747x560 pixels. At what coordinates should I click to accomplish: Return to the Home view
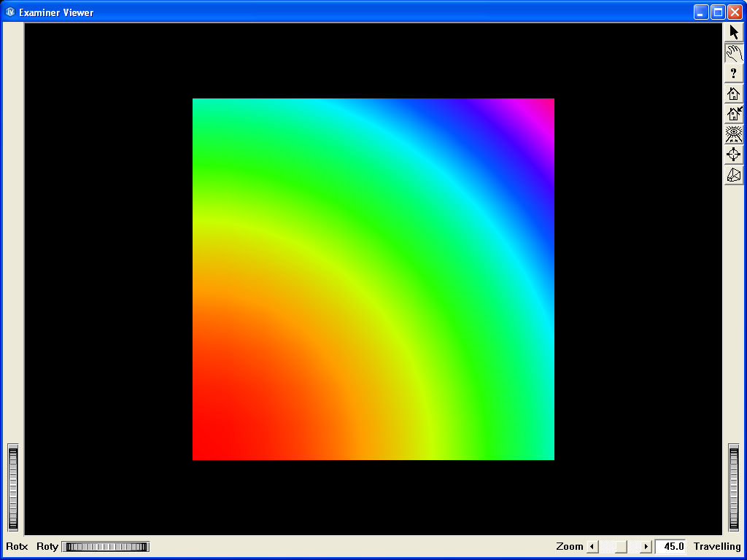(733, 93)
